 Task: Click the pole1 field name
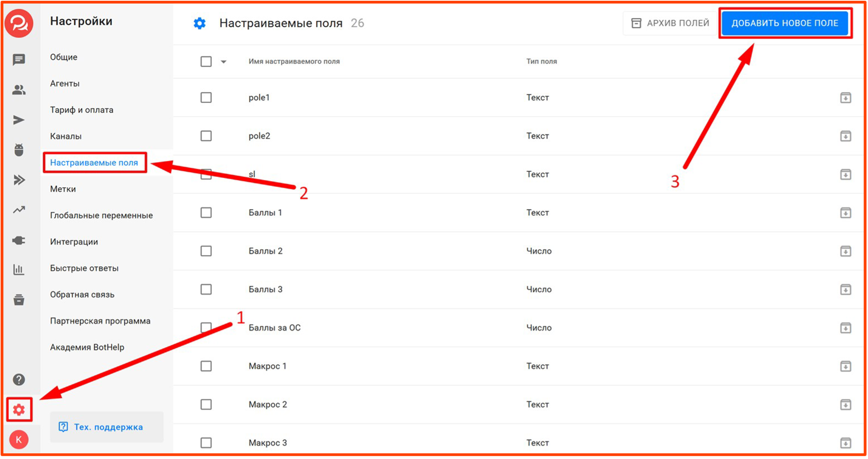tap(259, 97)
